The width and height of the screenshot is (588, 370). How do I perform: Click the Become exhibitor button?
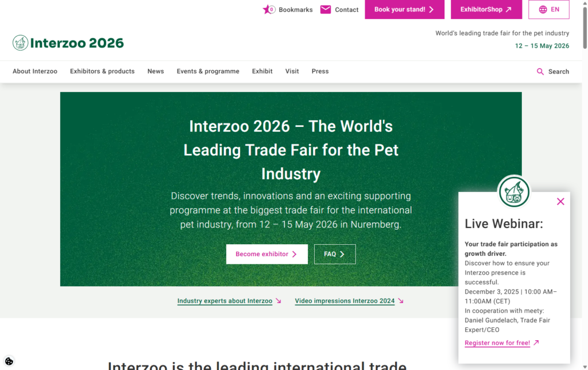click(x=266, y=254)
